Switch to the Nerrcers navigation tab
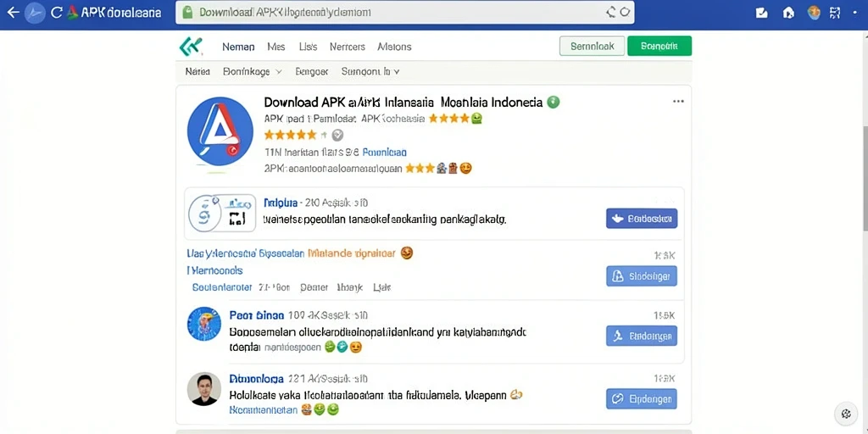868x434 pixels. coord(347,47)
